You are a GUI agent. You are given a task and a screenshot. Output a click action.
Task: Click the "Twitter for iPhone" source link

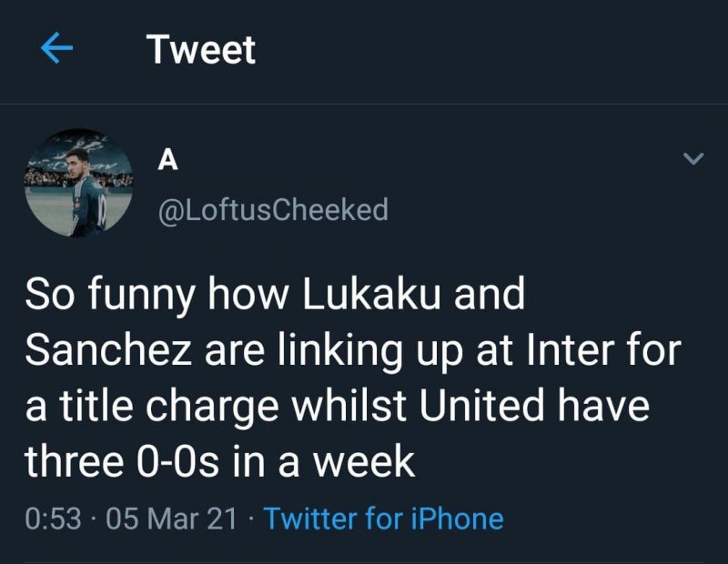coord(383,519)
